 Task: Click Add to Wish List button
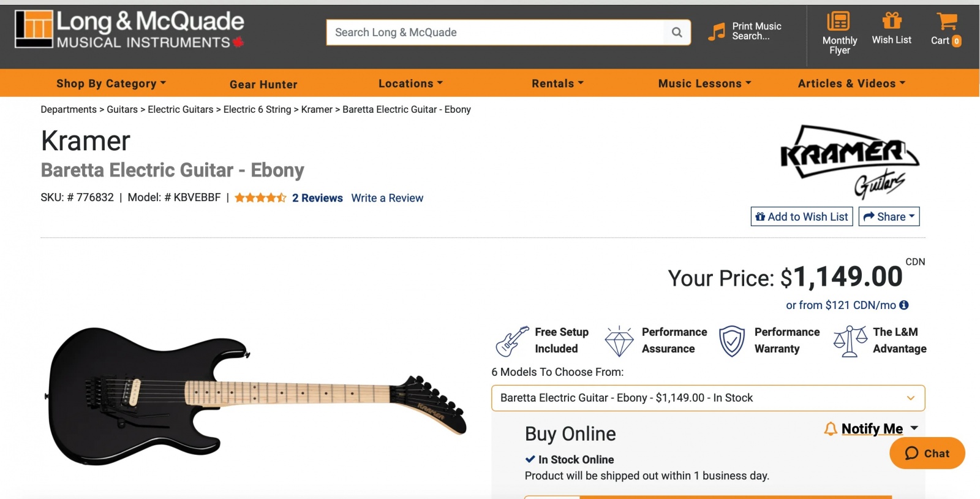click(x=802, y=216)
